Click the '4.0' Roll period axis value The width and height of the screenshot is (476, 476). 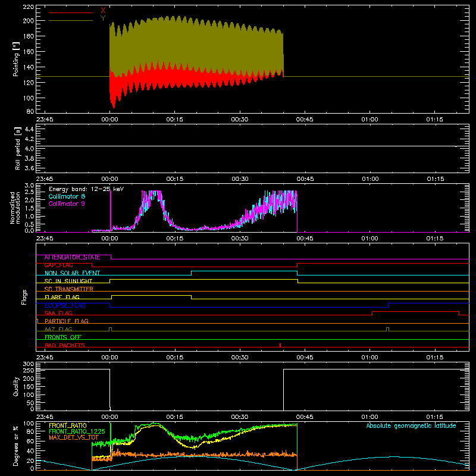29,149
